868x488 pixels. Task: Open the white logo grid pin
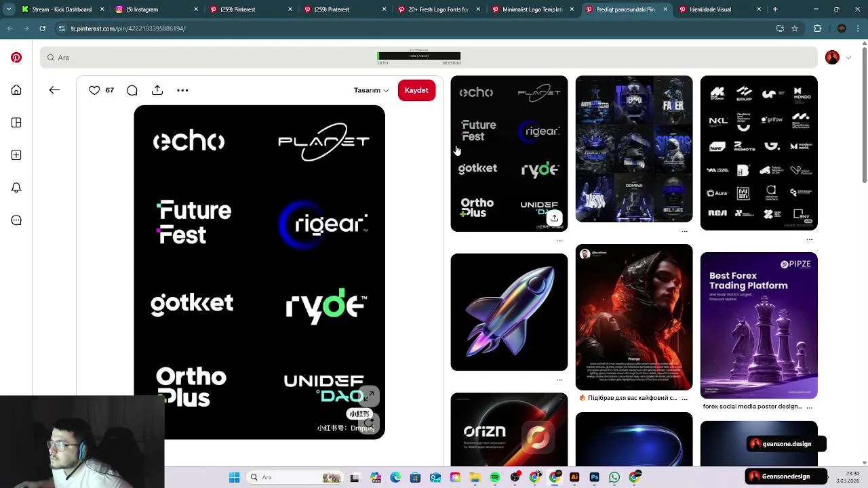click(x=759, y=152)
